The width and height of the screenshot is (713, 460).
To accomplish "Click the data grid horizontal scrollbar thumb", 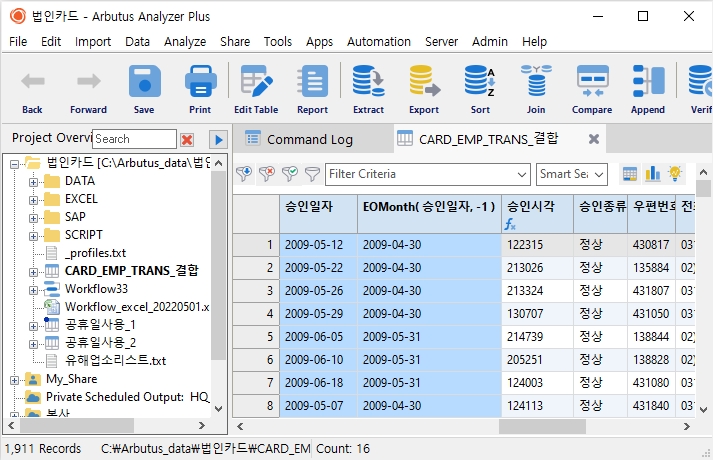I will [542, 426].
